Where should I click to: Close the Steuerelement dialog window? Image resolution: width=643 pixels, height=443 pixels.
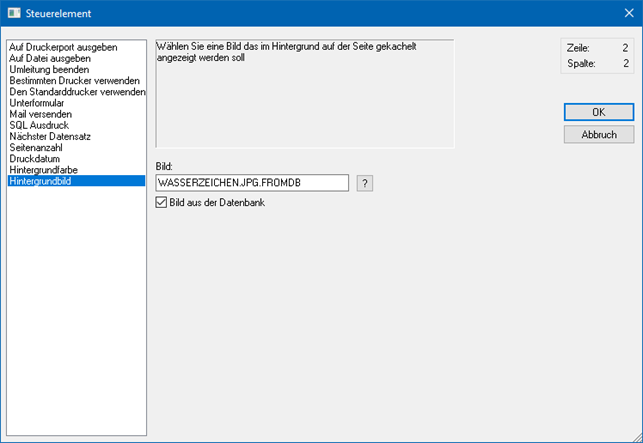point(625,13)
